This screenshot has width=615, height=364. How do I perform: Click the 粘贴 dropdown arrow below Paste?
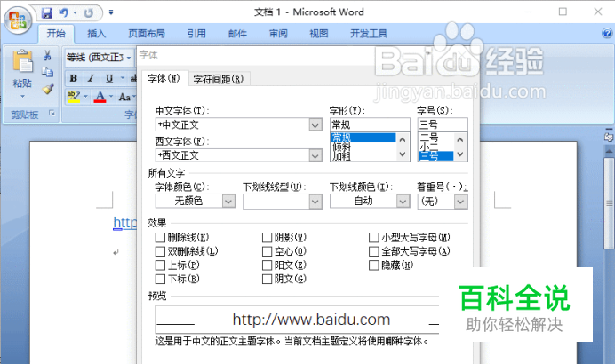(x=22, y=96)
